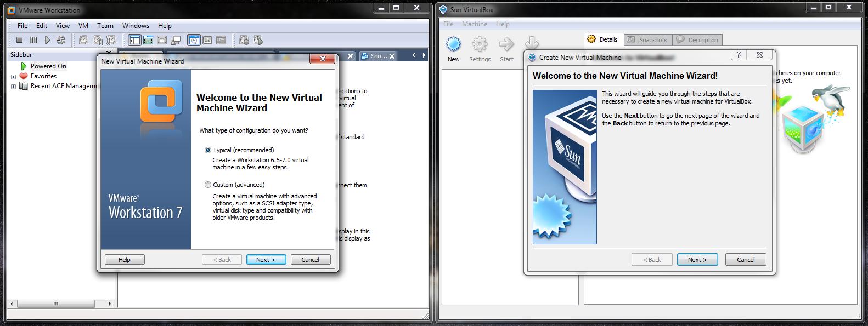This screenshot has width=868, height=326.
Task: Toggle the Show Sidebar toolbar icon
Action: 134,40
